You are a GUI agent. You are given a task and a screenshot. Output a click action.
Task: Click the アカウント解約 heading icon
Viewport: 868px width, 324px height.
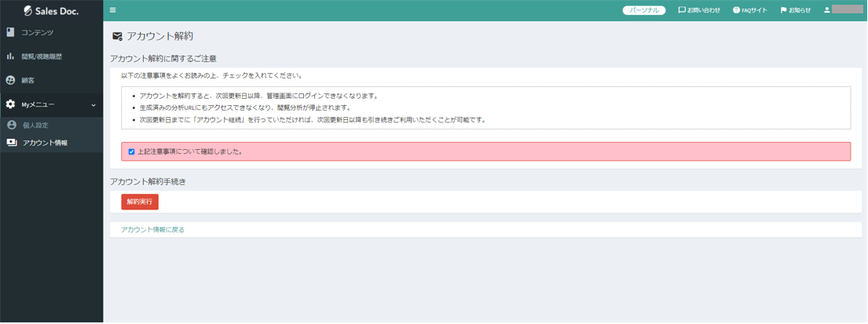tap(117, 37)
